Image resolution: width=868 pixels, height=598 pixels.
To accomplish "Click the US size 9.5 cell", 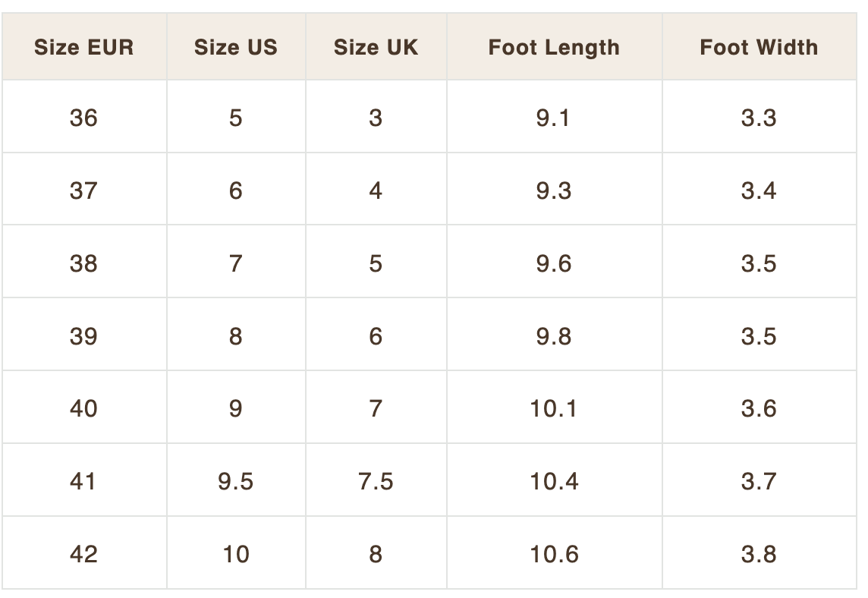I will 236,480.
